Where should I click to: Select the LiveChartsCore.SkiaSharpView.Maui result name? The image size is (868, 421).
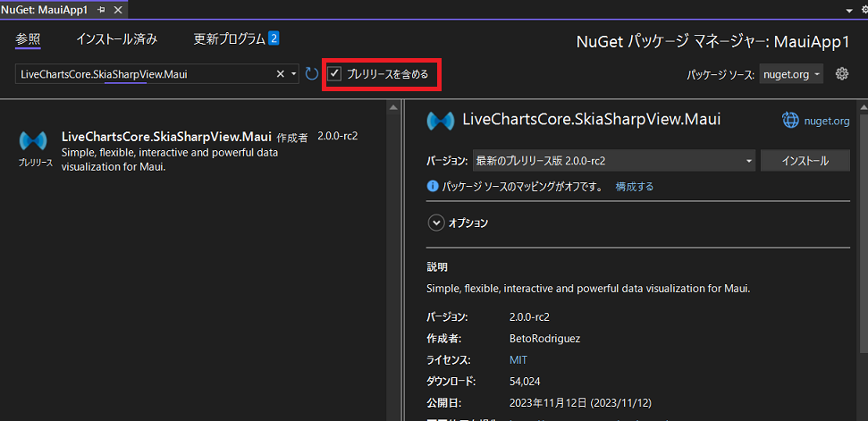166,136
